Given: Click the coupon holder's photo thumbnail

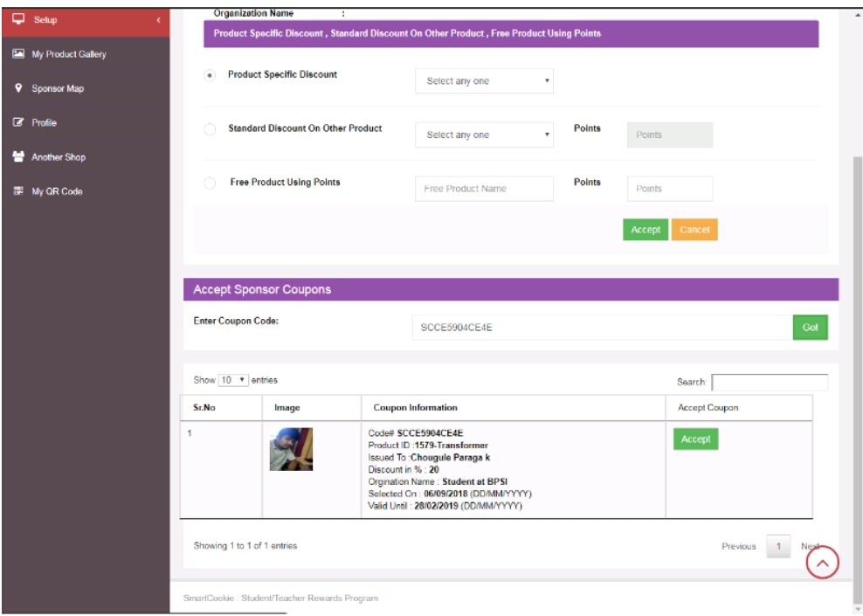Looking at the screenshot, I should (291, 449).
